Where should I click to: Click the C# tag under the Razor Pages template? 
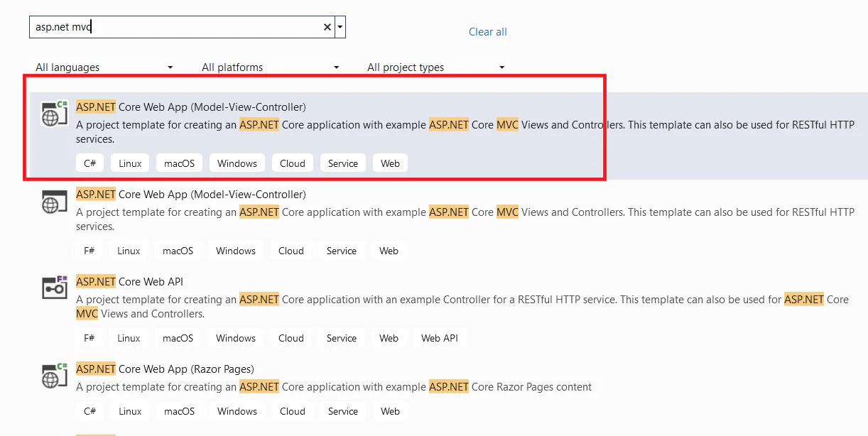(x=90, y=411)
